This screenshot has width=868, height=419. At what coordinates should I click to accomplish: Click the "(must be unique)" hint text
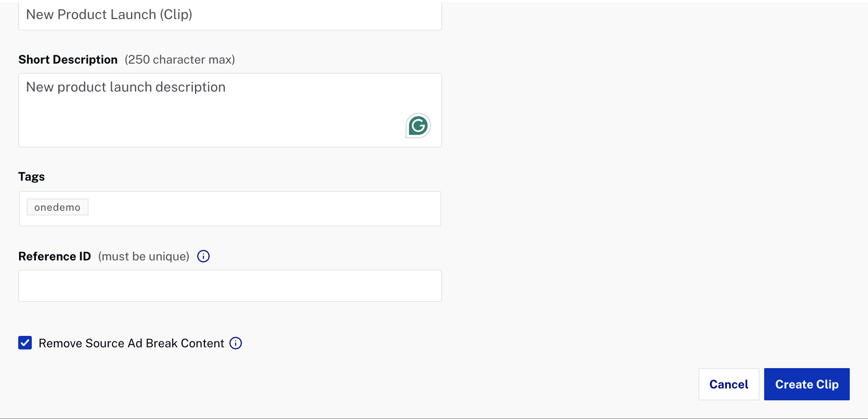144,256
